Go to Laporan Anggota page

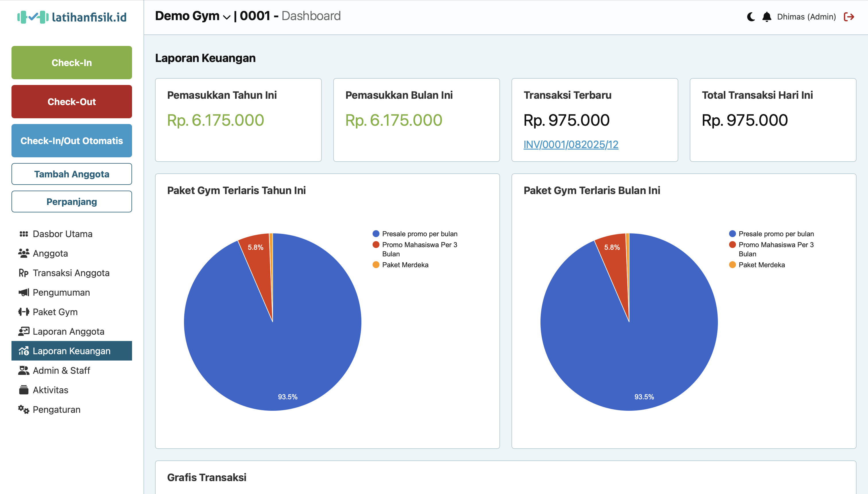[x=68, y=331]
